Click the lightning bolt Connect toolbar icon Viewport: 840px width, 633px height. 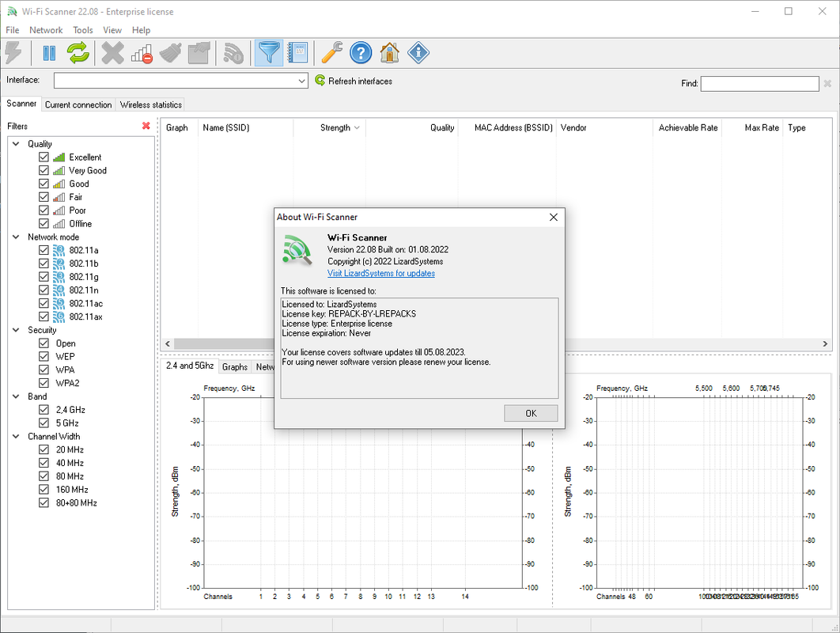coord(13,53)
